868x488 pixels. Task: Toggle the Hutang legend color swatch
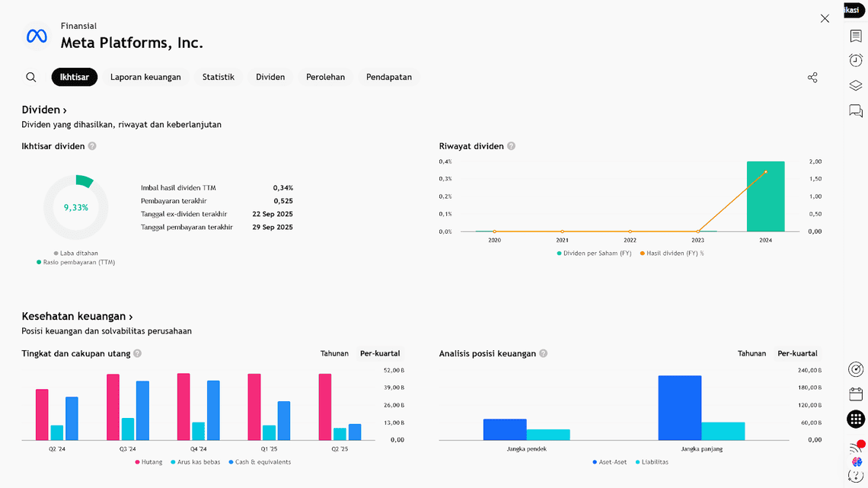pos(138,462)
